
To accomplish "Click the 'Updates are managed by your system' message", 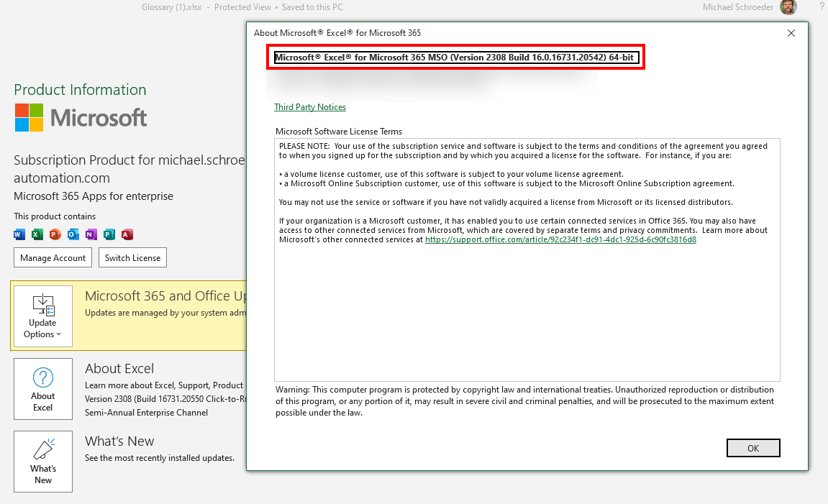I will (x=165, y=313).
